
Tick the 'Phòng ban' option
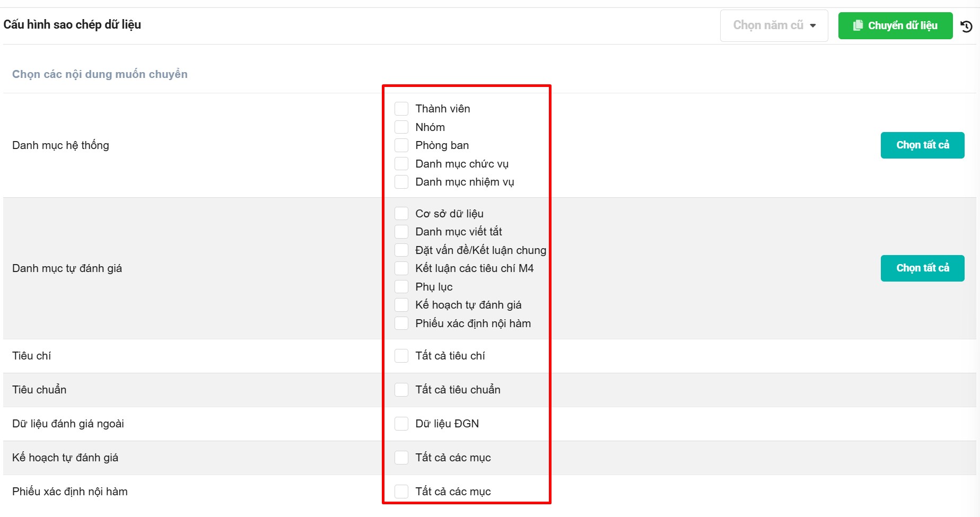pyautogui.click(x=401, y=145)
